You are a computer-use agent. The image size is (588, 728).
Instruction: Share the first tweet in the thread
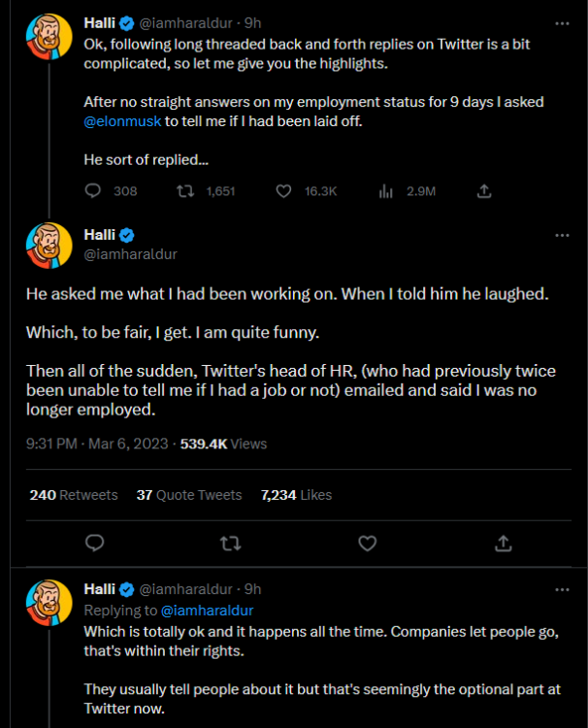click(485, 191)
